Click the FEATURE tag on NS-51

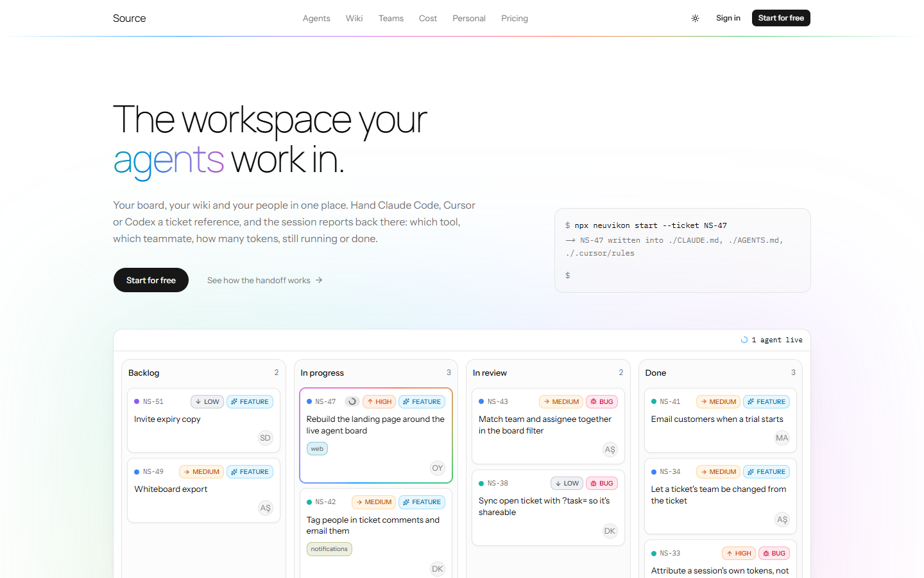(250, 401)
